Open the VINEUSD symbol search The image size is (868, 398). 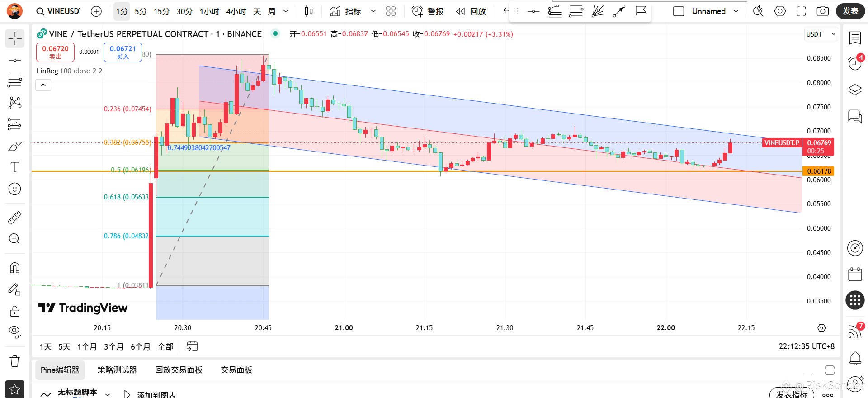click(x=59, y=11)
